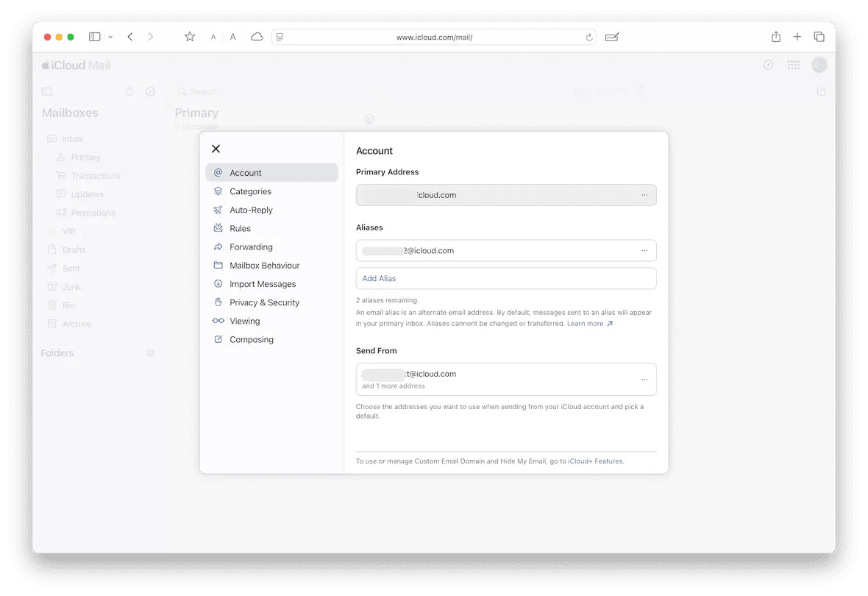Screen dimensions: 868x596
Task: Click the keyboard markup icon beside the address bar
Action: tap(612, 37)
